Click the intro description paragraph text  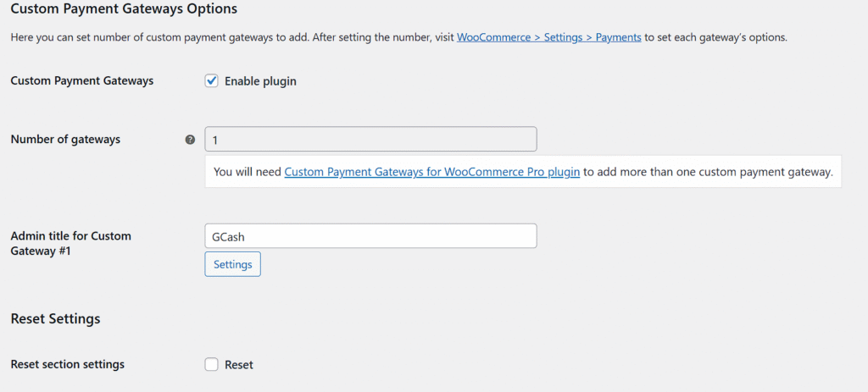coord(398,37)
